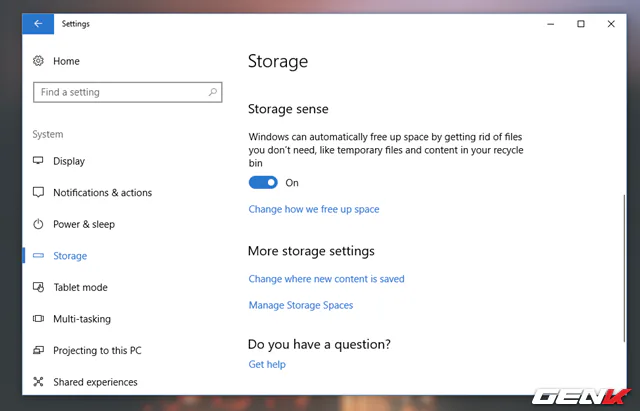Click the Power & sleep icon

click(x=38, y=224)
